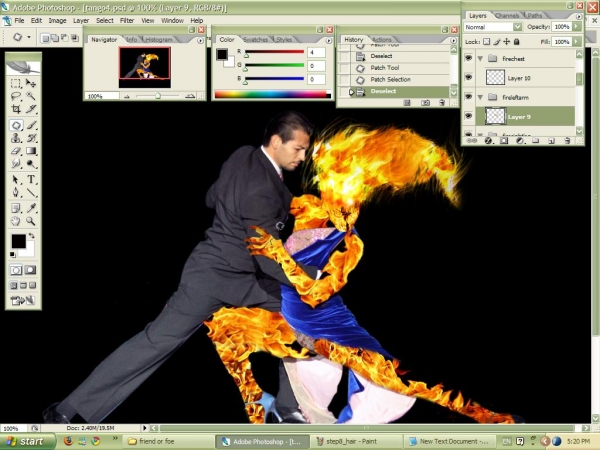Add new adjustment layer icon
Image resolution: width=600 pixels, height=450 pixels.
pyautogui.click(x=520, y=141)
